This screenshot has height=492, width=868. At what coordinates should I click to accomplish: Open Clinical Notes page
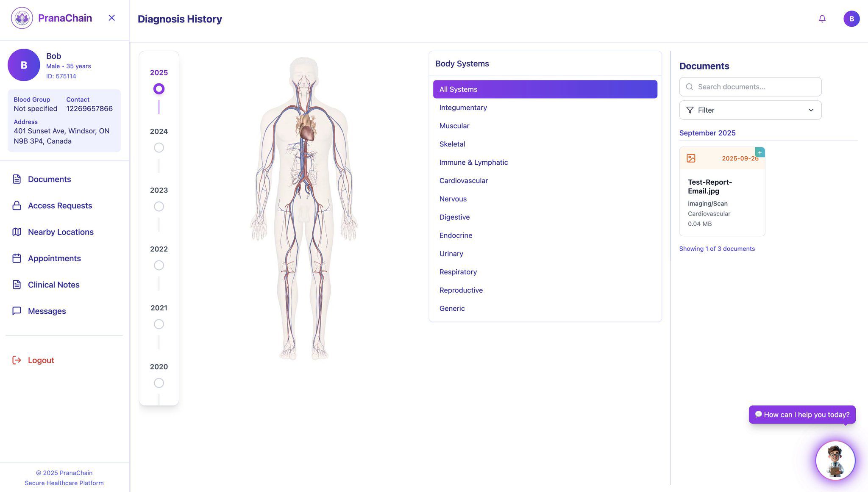(53, 285)
